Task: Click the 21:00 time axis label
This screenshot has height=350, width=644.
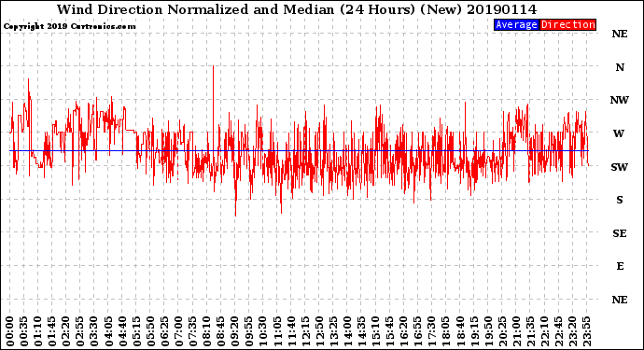Action: tap(516, 331)
